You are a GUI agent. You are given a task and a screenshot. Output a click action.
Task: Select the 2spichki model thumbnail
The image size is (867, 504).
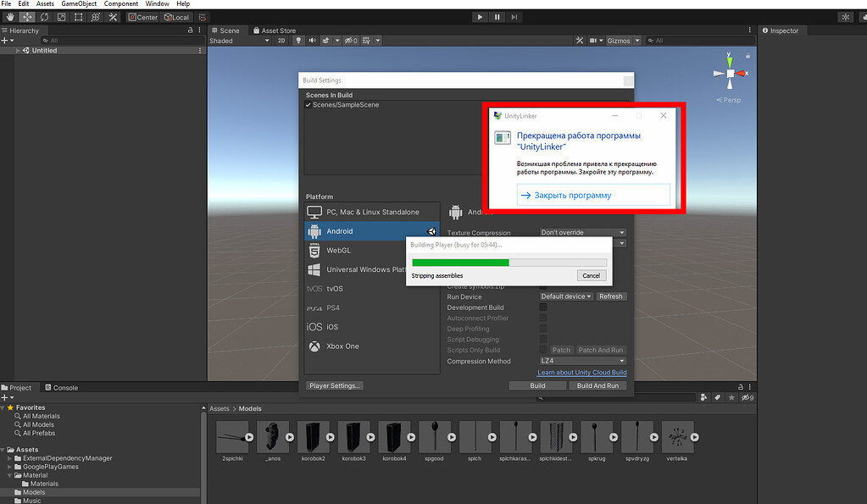(x=233, y=437)
